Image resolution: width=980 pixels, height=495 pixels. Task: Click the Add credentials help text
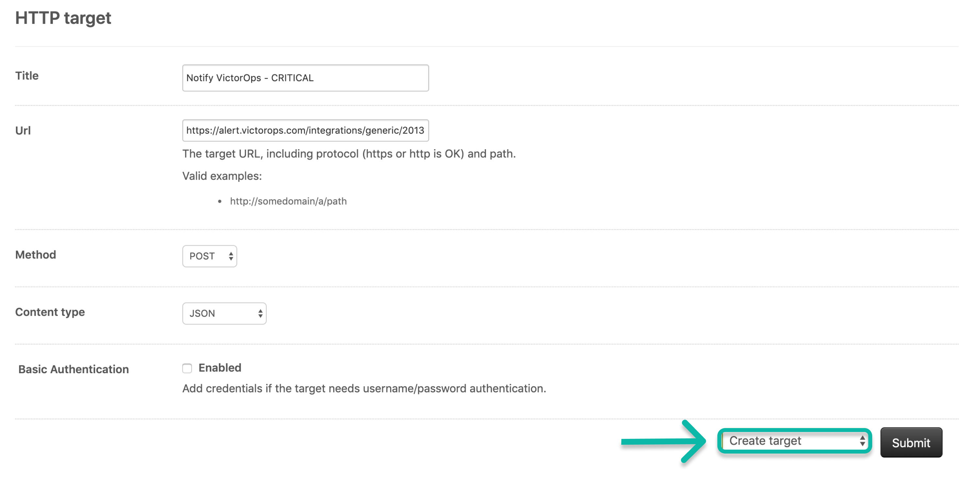point(364,389)
